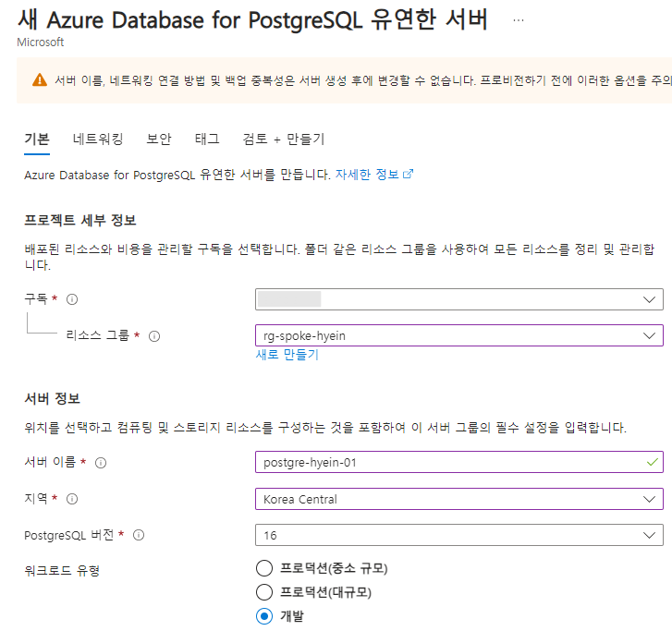Click the 서버 이름 field containing postgre-hyein-01

click(x=459, y=462)
